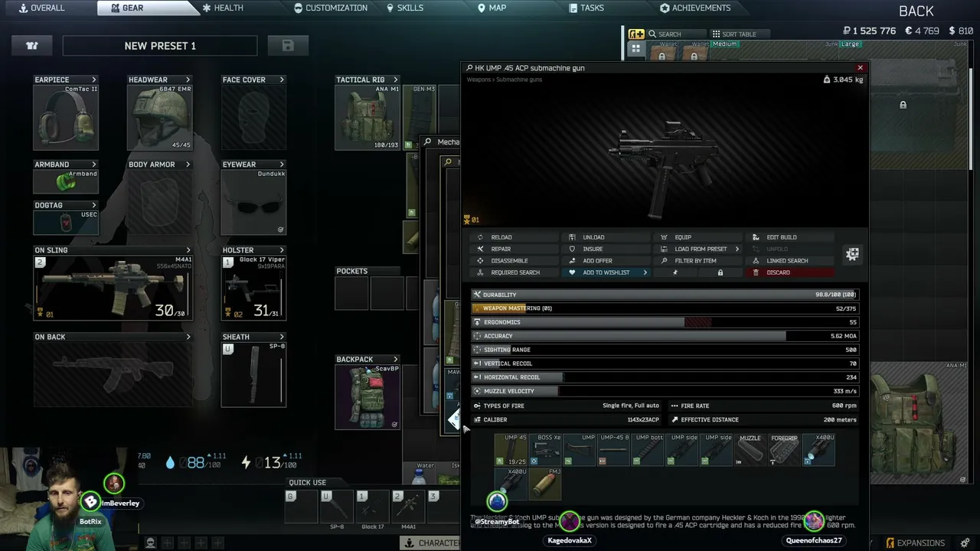Image resolution: width=980 pixels, height=551 pixels.
Task: Lock the item with the padlock icon
Action: (x=720, y=272)
